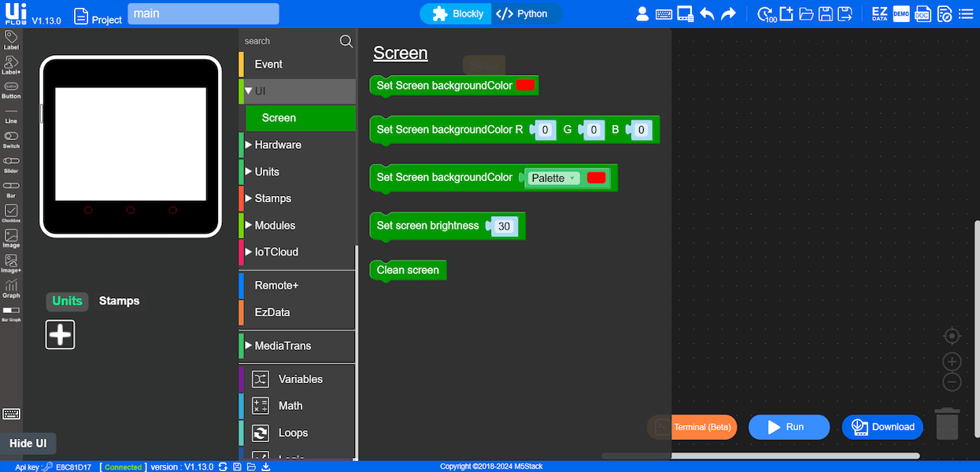
Task: Open the file manager compass icon
Action: (x=944, y=14)
